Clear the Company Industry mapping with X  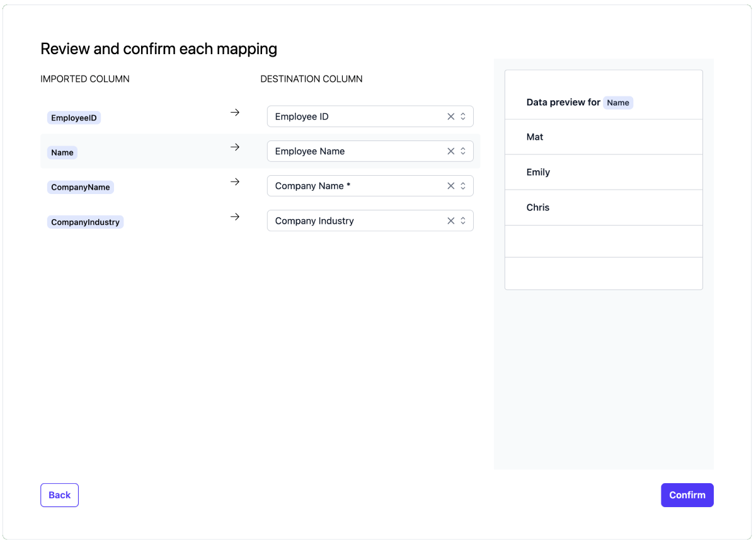(450, 221)
